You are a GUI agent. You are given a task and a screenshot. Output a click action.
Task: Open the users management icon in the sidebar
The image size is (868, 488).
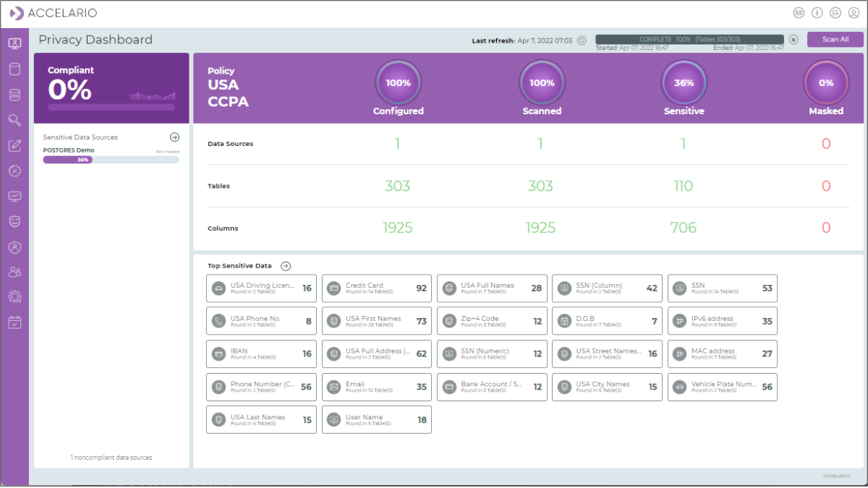coord(14,271)
